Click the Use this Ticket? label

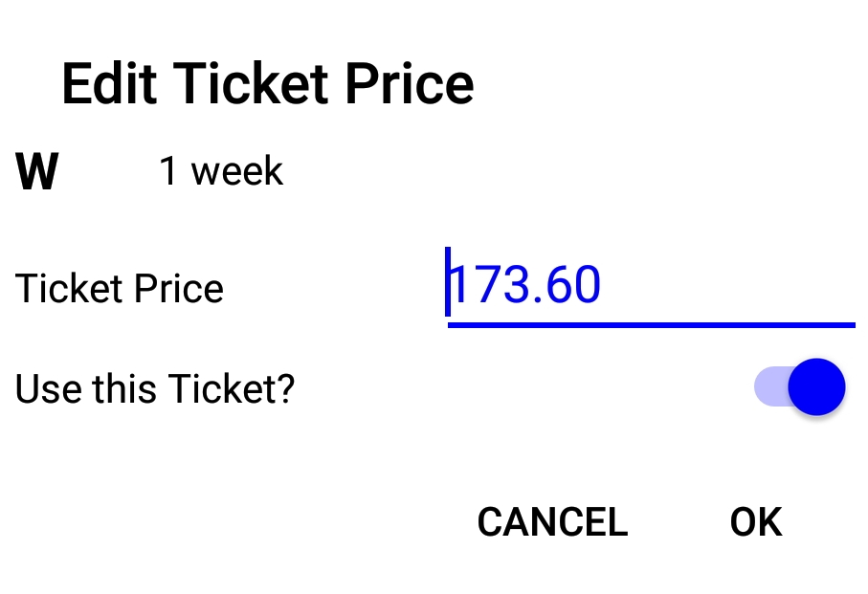[154, 388]
